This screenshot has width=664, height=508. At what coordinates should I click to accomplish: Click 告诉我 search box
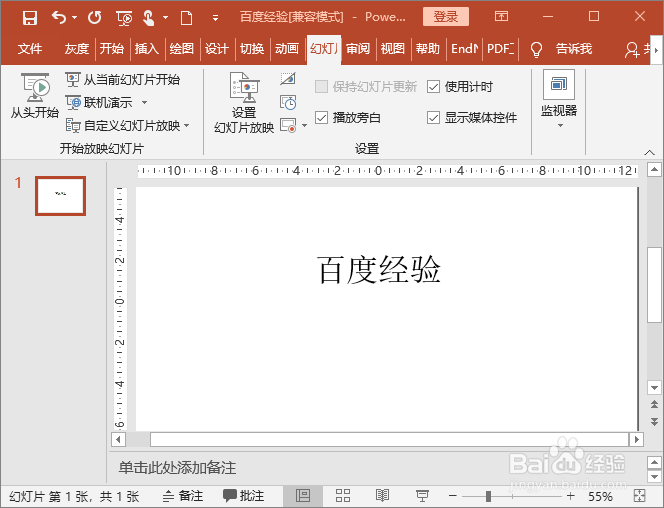click(573, 49)
